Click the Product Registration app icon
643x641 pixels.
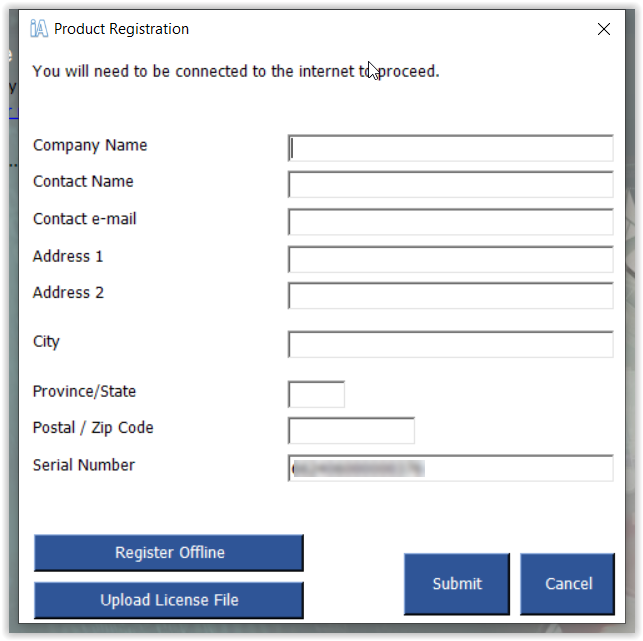click(x=39, y=29)
